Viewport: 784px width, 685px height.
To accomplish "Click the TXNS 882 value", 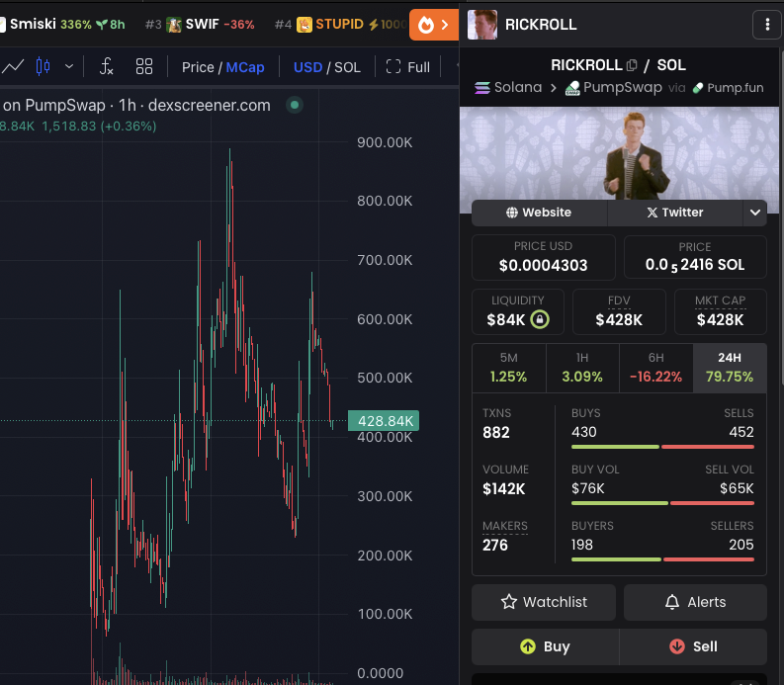I will click(x=496, y=433).
